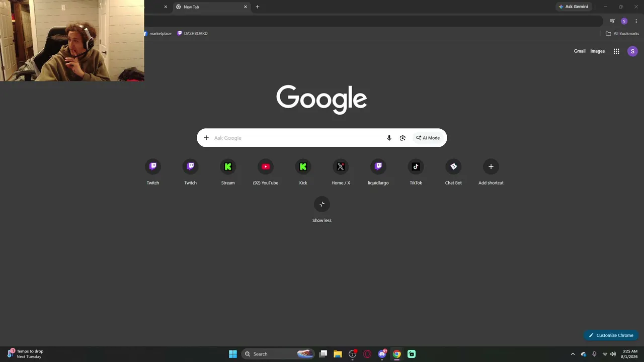Screen dimensions: 644x362
Task: Click Customize Chrome button
Action: [x=611, y=335]
